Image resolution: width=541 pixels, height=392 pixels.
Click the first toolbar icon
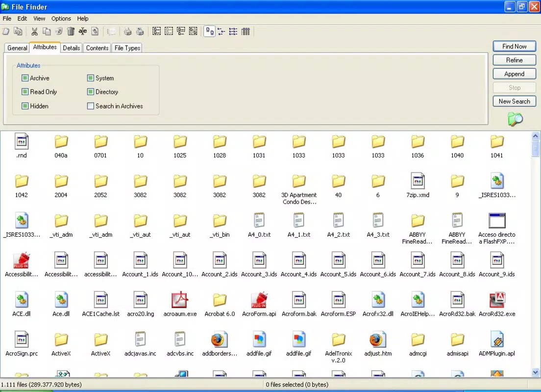point(6,32)
